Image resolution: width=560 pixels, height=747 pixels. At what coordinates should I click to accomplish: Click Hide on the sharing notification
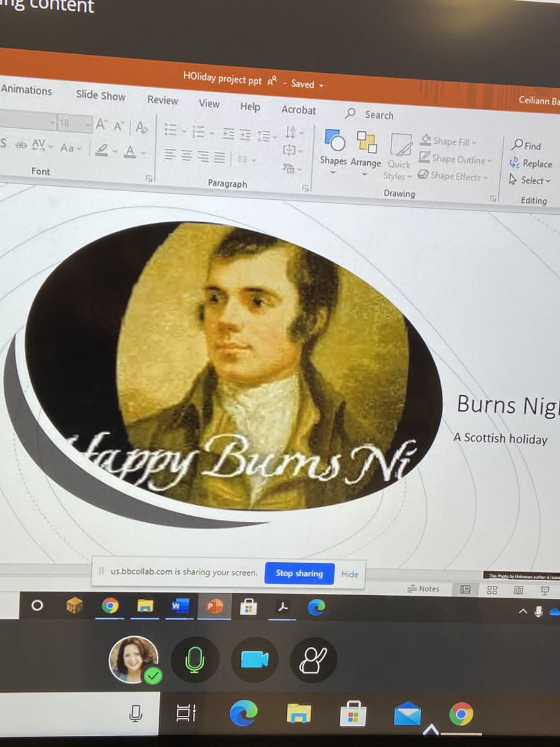point(350,574)
